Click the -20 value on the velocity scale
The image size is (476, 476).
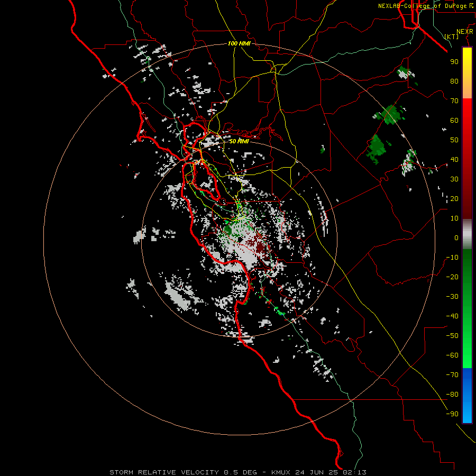pyautogui.click(x=452, y=277)
